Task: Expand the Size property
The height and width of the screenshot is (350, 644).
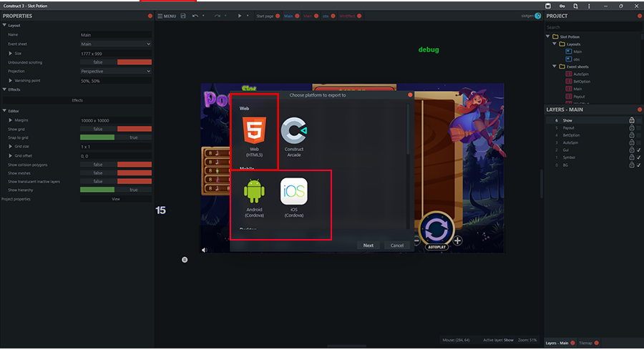Action: [x=10, y=54]
